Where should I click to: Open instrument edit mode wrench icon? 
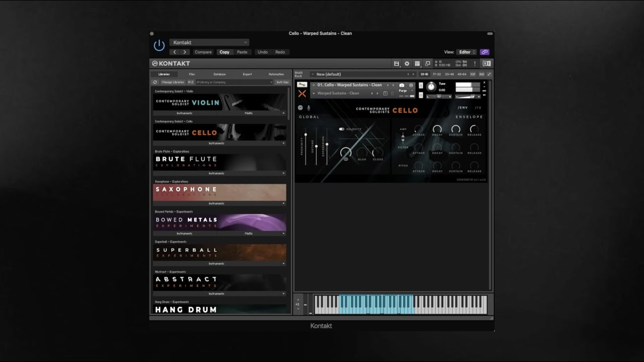(302, 85)
